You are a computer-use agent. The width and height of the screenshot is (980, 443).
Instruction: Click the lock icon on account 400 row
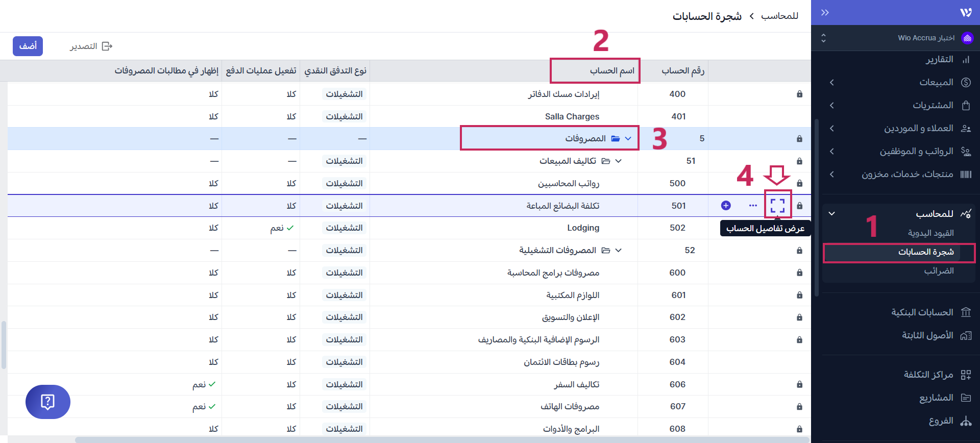(799, 94)
